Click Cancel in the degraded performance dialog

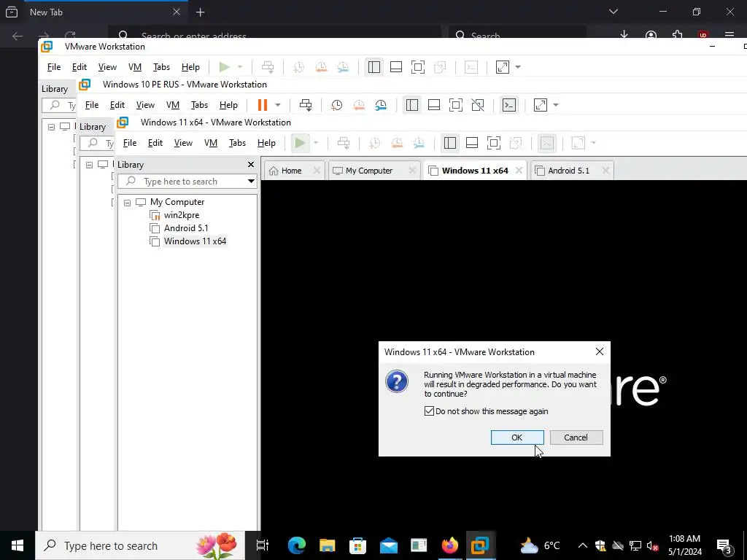576,437
